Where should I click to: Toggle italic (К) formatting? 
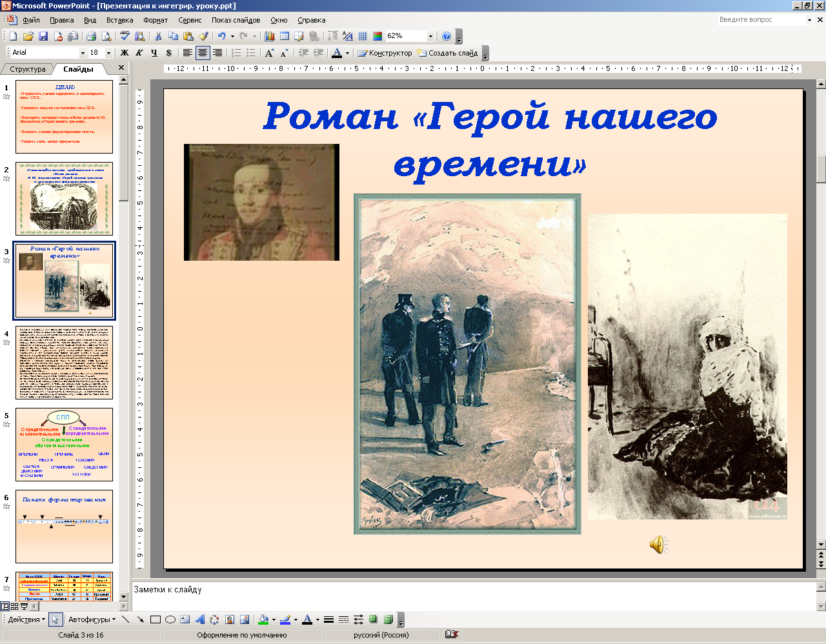[139, 53]
